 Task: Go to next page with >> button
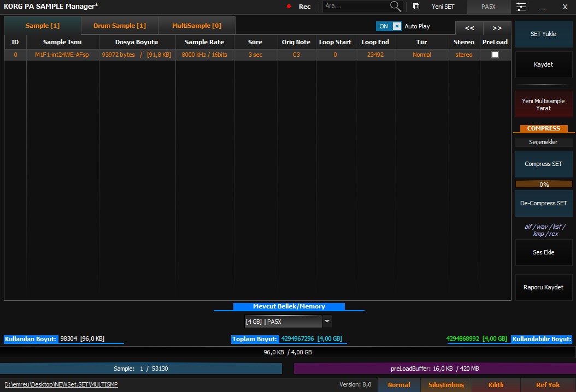coord(497,28)
